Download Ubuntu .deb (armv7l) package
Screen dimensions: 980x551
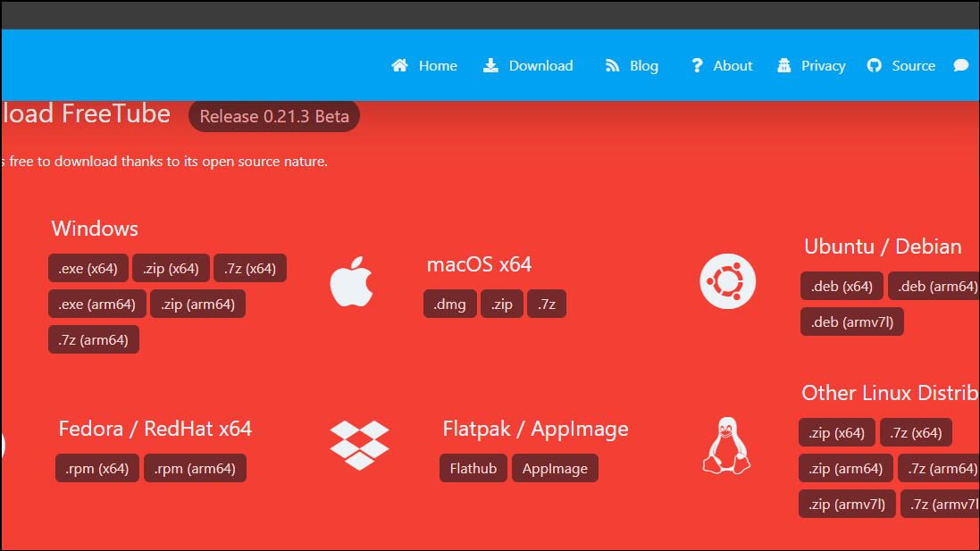pos(852,321)
